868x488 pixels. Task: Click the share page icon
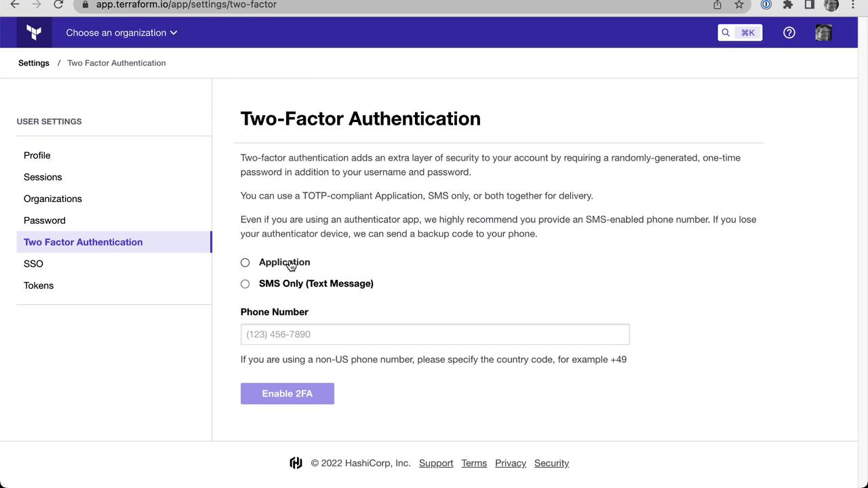[717, 5]
